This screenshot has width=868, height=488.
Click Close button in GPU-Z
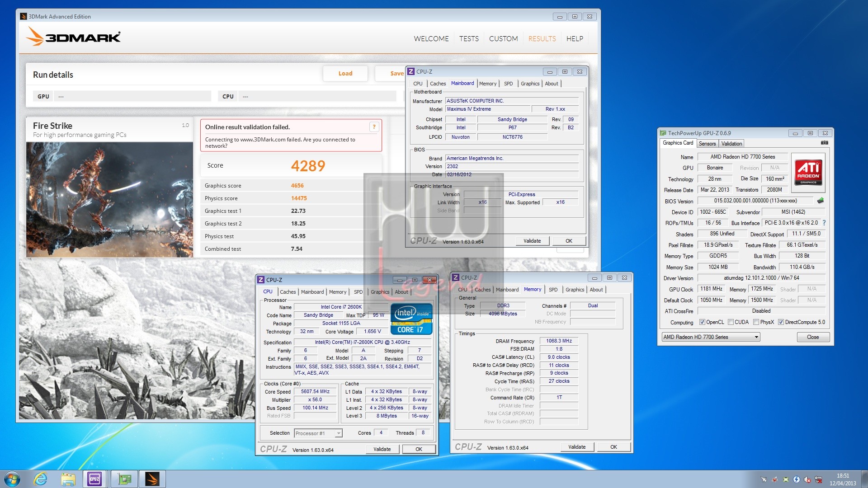(x=813, y=337)
